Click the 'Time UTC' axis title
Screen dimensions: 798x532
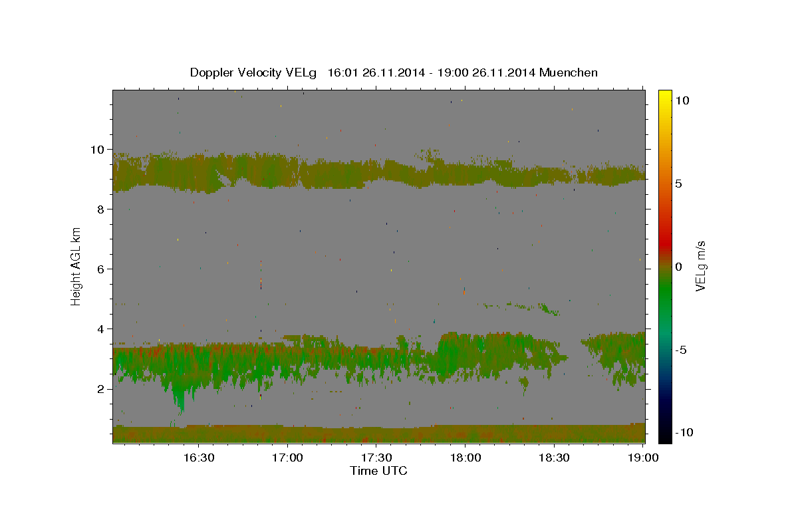pos(378,471)
